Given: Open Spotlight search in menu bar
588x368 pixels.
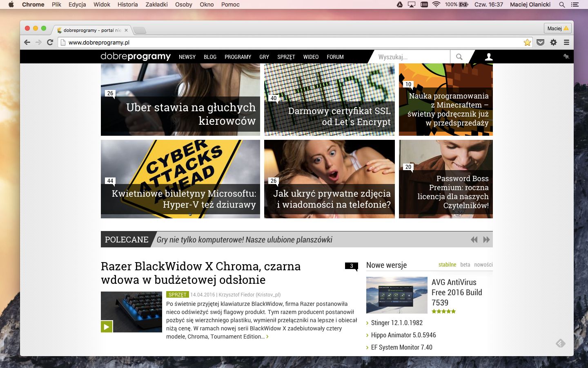Looking at the screenshot, I should [x=562, y=4].
